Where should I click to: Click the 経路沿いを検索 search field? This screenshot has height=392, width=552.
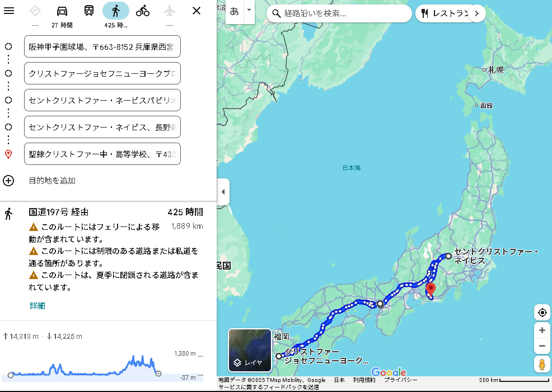tap(339, 13)
